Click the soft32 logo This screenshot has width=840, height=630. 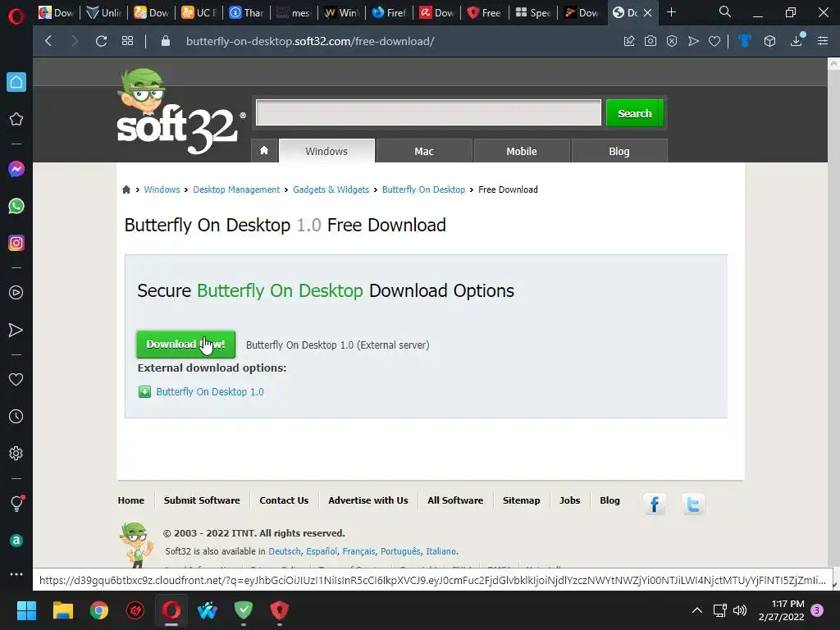click(180, 112)
